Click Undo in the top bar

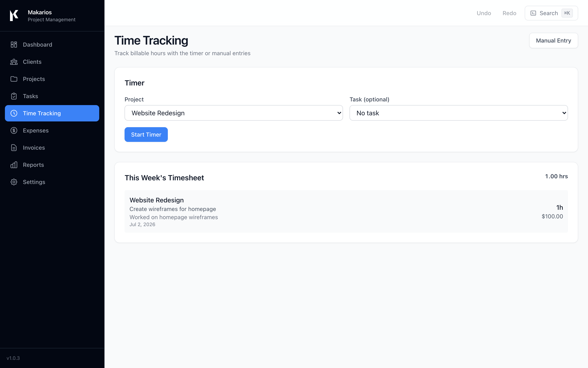click(x=484, y=13)
